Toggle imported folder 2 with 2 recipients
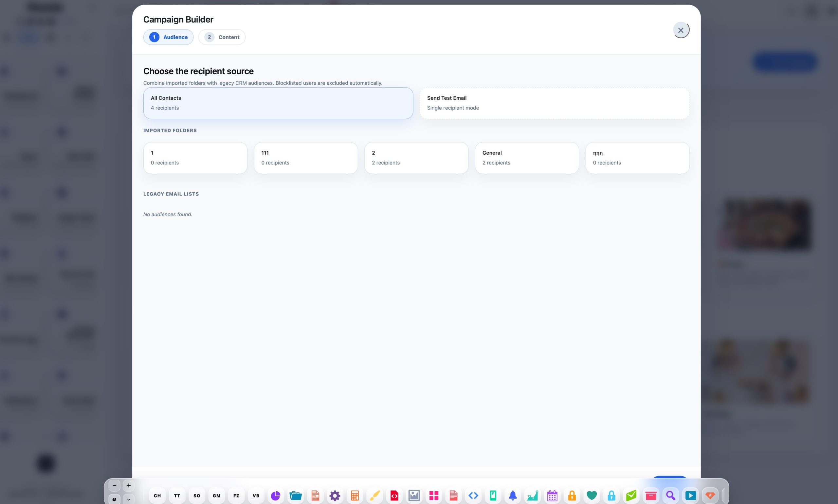The image size is (838, 504). (x=416, y=158)
